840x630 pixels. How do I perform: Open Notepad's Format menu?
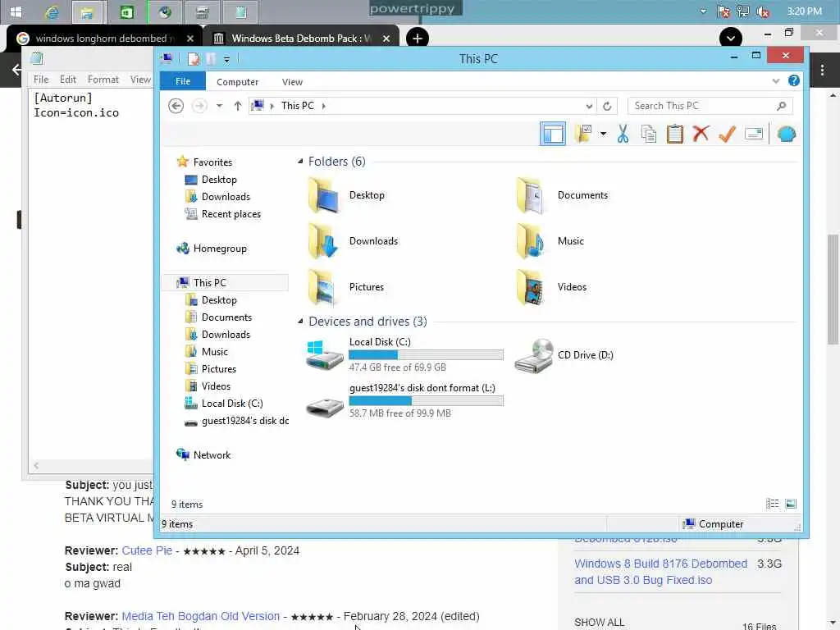103,80
